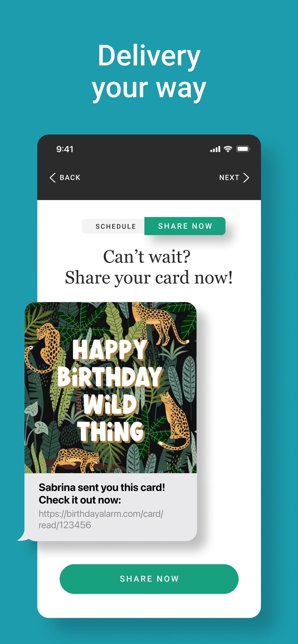Go back using the BACK label
This screenshot has height=644, width=298.
pos(70,178)
